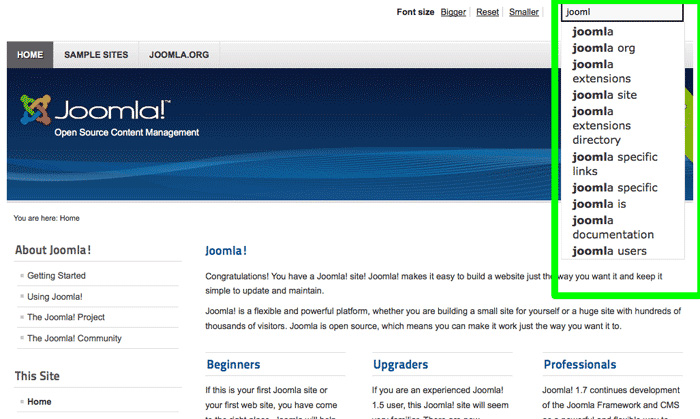
Task: Pick "joomla extensions directory" suggestion
Action: click(601, 125)
